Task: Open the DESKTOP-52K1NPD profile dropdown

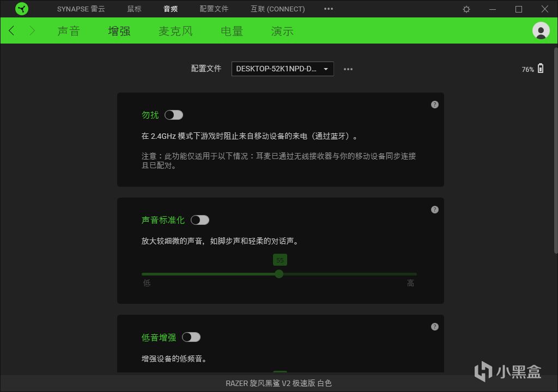Action: pyautogui.click(x=282, y=69)
